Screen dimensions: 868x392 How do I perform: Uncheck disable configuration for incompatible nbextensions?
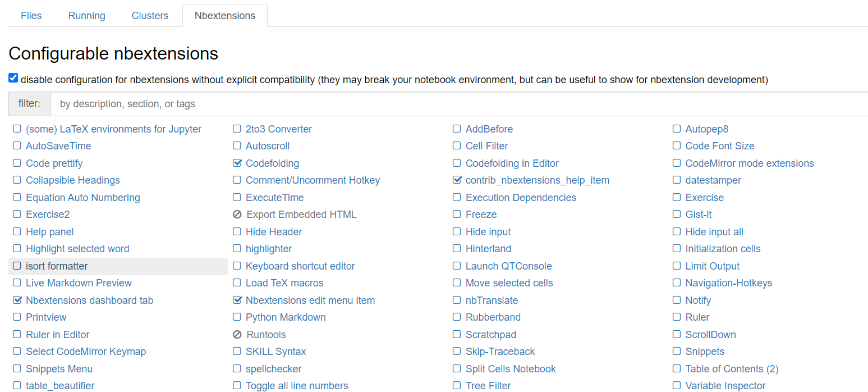pos(13,79)
